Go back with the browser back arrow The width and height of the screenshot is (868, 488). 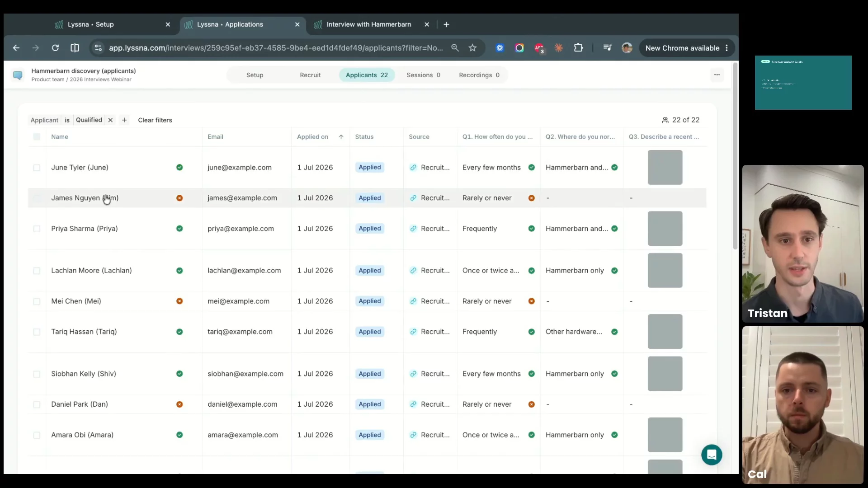pyautogui.click(x=16, y=48)
